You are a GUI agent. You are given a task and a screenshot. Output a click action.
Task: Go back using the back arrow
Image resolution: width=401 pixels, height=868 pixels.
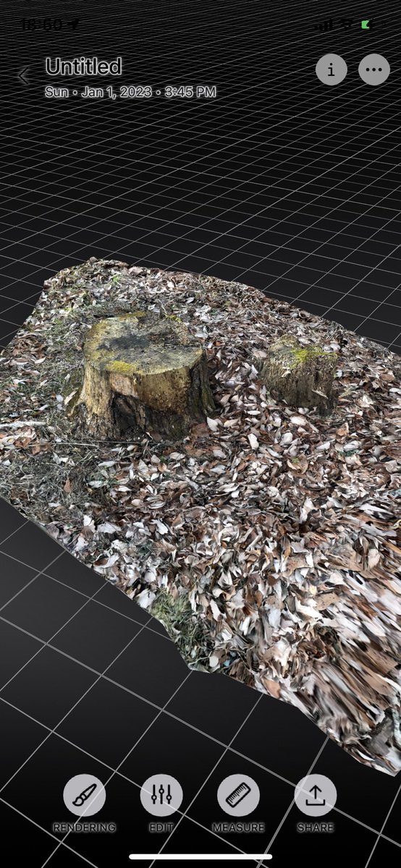[x=24, y=75]
